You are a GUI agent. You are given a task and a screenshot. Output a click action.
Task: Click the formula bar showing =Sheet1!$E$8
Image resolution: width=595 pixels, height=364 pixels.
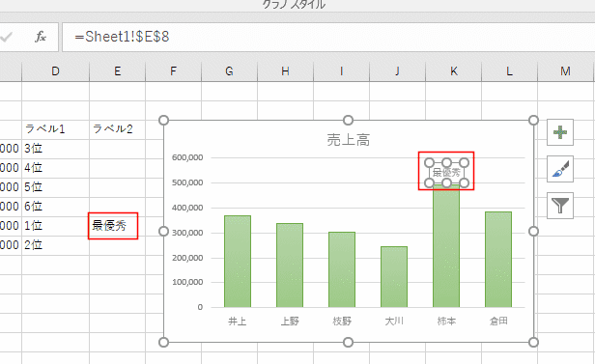(328, 37)
